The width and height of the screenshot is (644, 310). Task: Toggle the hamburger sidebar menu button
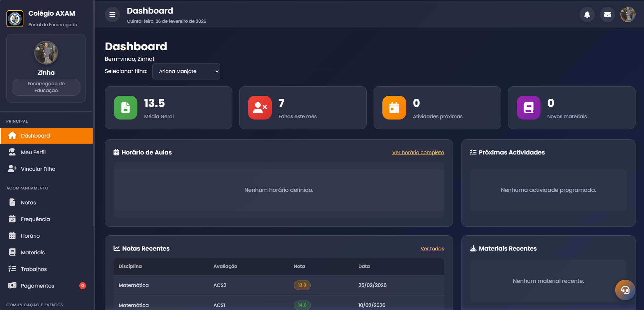112,15
